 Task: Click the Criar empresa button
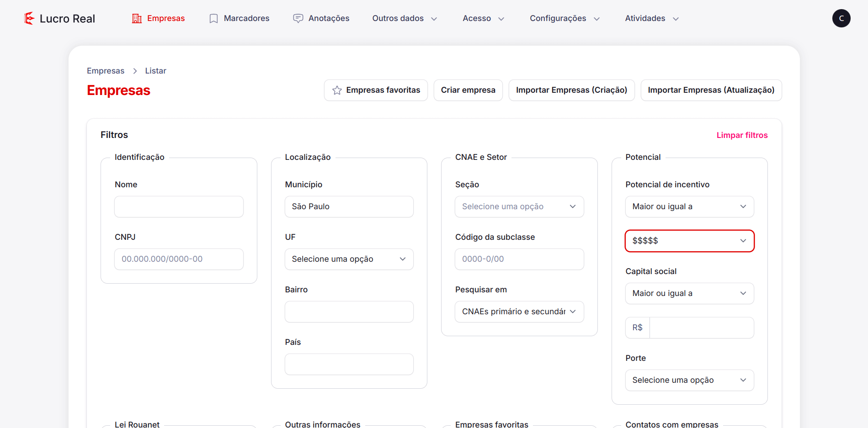468,90
